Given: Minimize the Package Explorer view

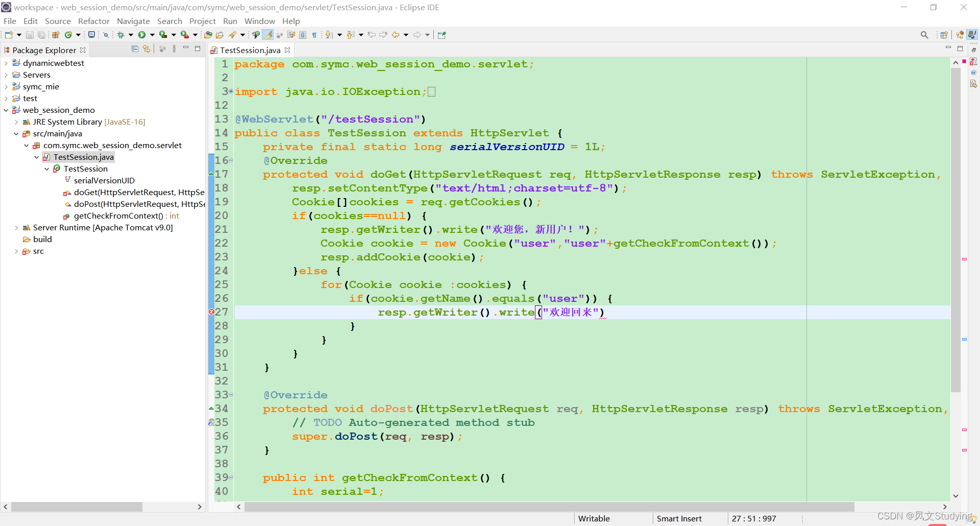Looking at the screenshot, I should pyautogui.click(x=186, y=48).
